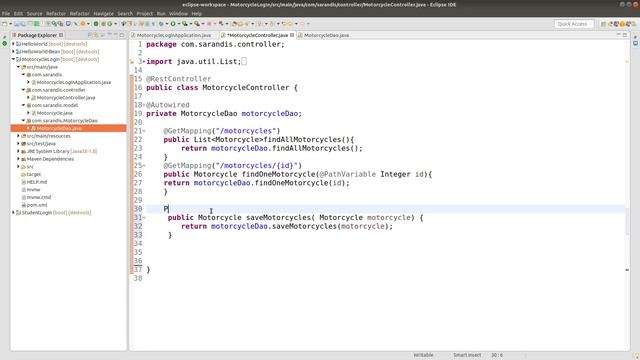Toggle code folding at line 31
640x360 pixels.
click(144, 218)
